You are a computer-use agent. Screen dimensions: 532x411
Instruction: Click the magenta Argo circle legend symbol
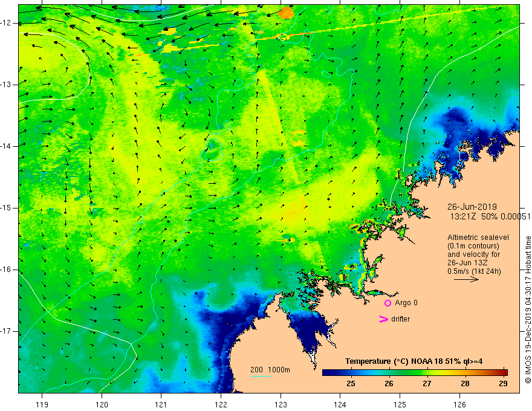tap(388, 303)
